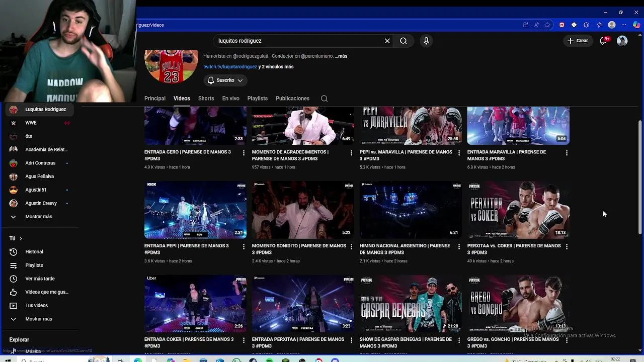Select the Videos tab
Viewport: 644px width, 362px height.
(182, 99)
